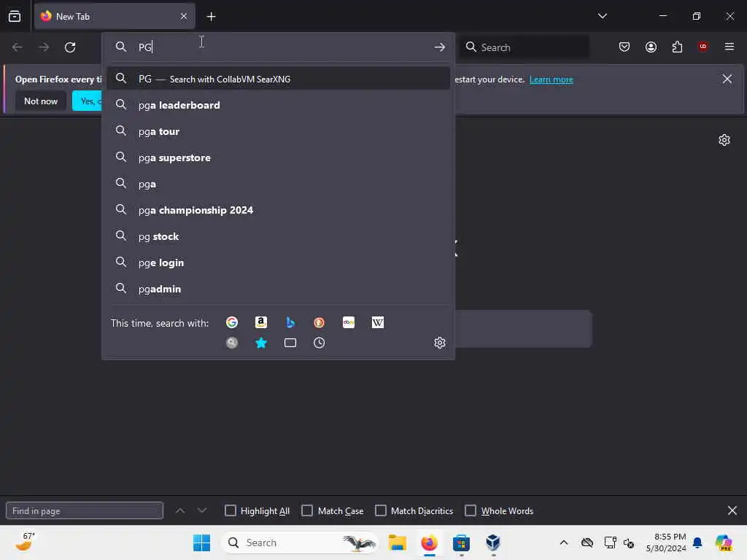Choose 'pge login' suggestion

(278, 262)
